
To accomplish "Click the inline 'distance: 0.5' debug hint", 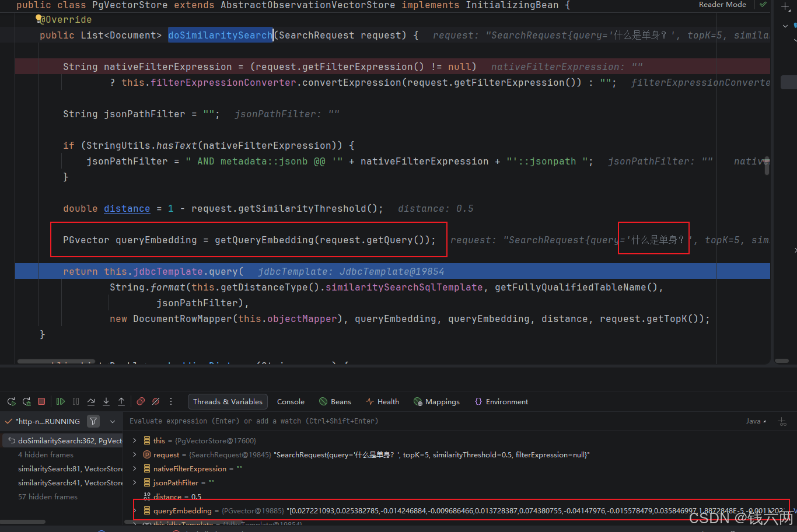I will 436,208.
